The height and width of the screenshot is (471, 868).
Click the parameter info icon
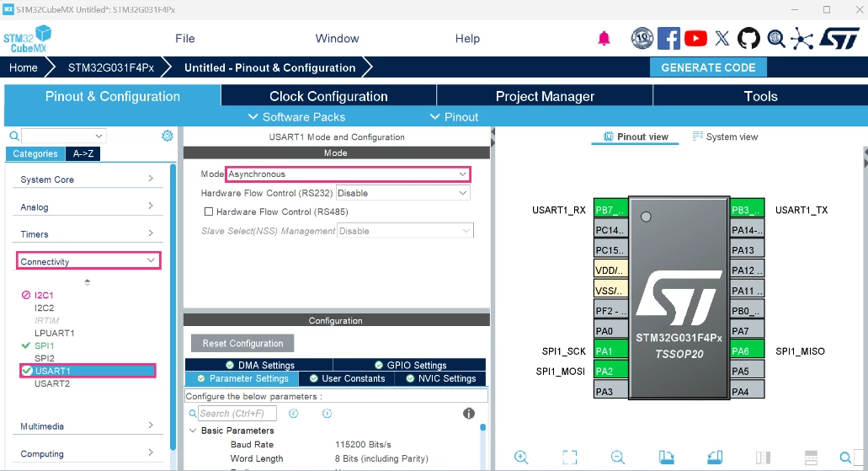point(469,414)
